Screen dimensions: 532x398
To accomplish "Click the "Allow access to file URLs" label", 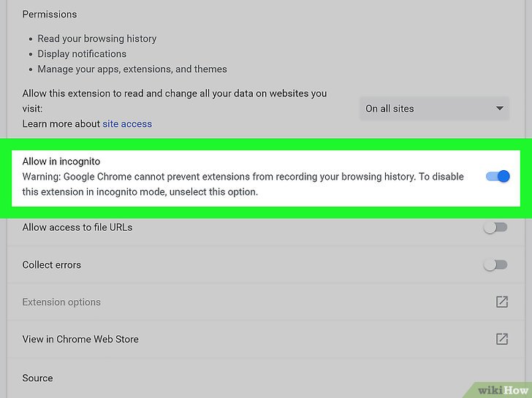I will coord(77,228).
